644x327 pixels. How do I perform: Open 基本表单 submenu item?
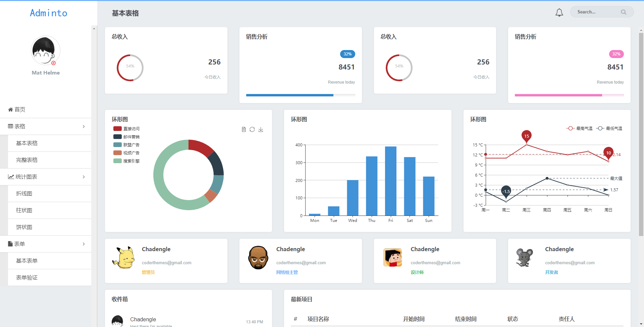[x=50, y=261]
